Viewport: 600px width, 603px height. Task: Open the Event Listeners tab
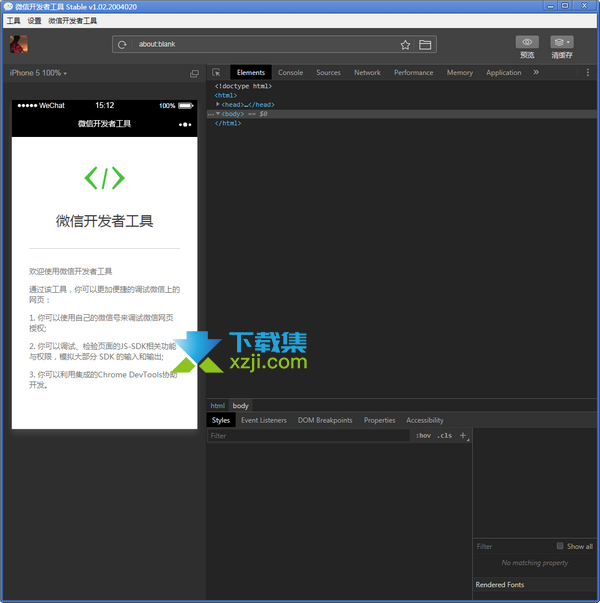264,420
